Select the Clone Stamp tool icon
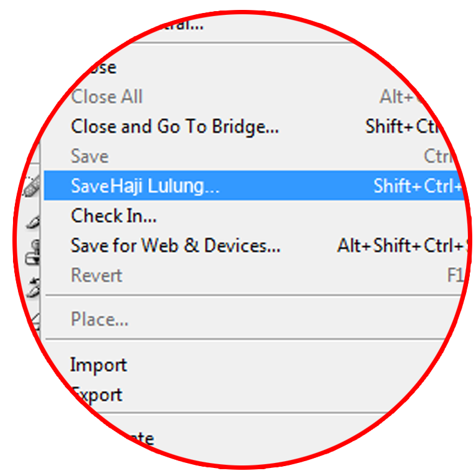 coord(33,252)
